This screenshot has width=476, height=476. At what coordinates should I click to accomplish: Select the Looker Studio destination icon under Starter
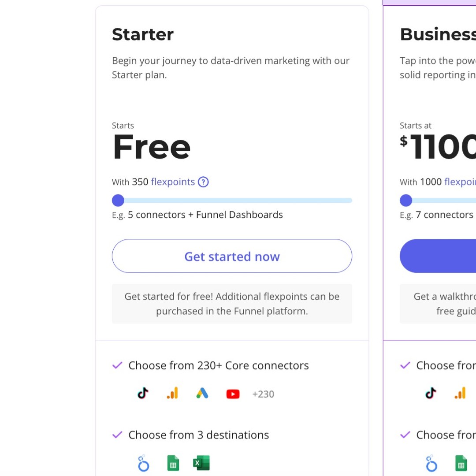(x=143, y=463)
